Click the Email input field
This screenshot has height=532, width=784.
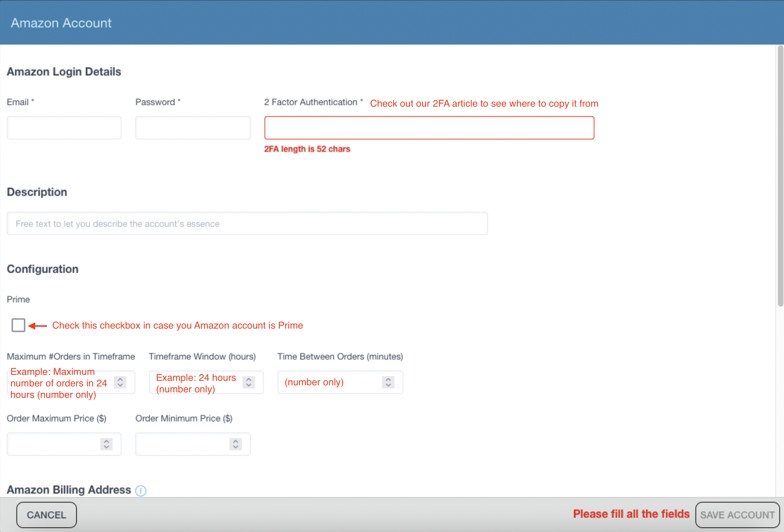tap(64, 127)
